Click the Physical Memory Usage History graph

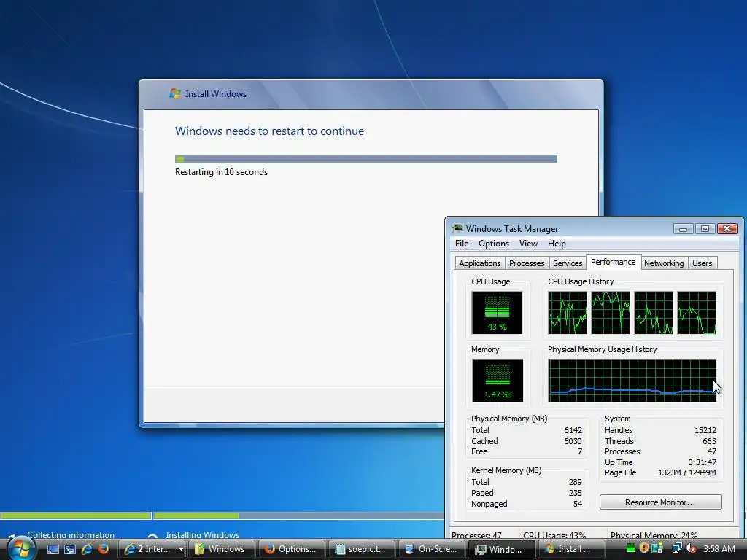coord(632,381)
